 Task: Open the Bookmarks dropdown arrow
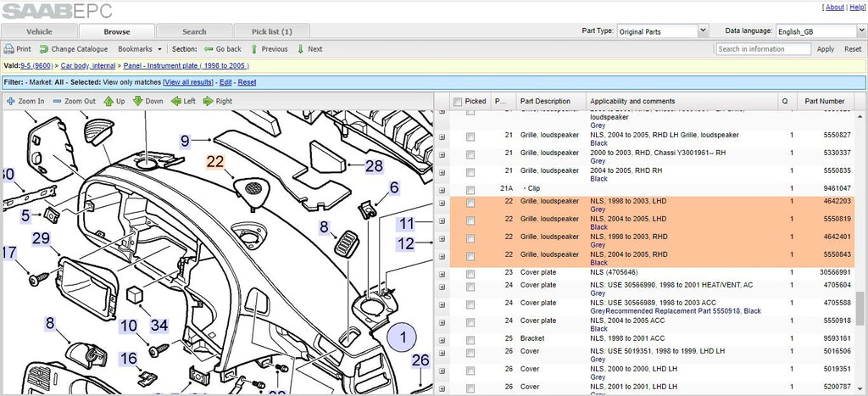click(160, 49)
